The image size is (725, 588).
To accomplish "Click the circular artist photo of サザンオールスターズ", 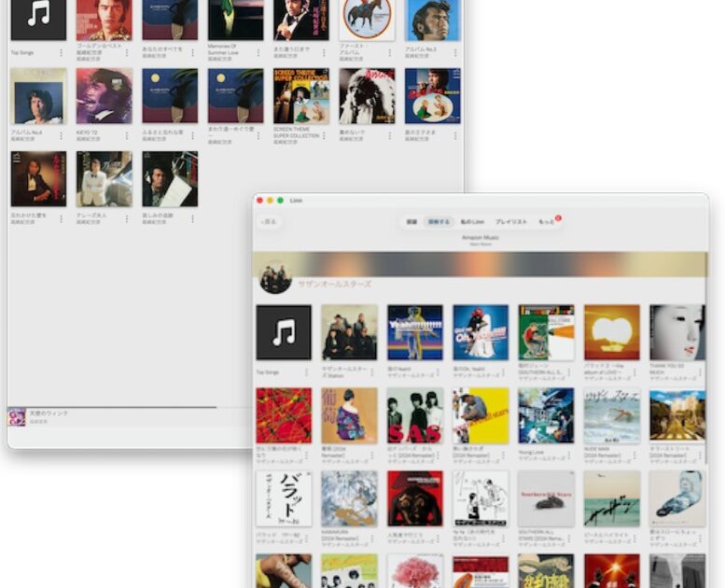I will coord(275,278).
